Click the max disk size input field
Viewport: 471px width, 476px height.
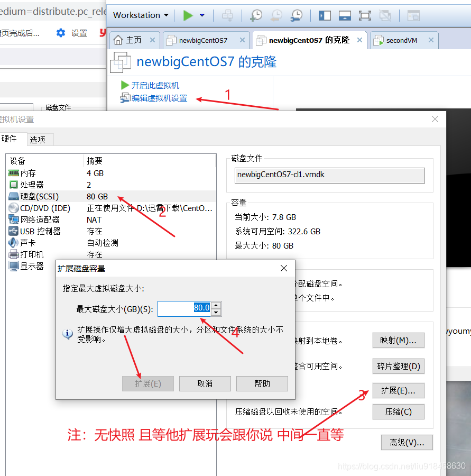(184, 309)
